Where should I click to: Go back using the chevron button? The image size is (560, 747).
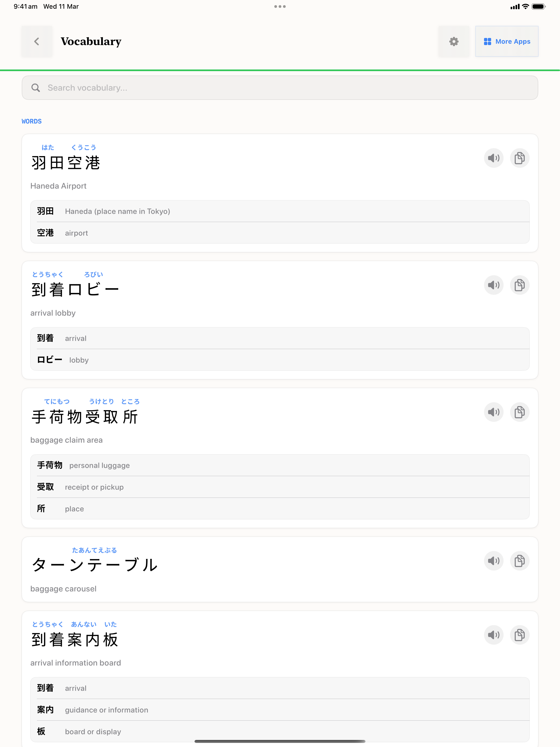coord(37,42)
